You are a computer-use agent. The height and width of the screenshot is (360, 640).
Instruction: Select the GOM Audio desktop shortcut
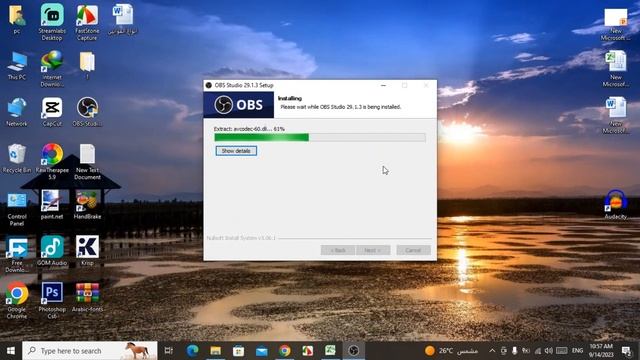click(52, 251)
